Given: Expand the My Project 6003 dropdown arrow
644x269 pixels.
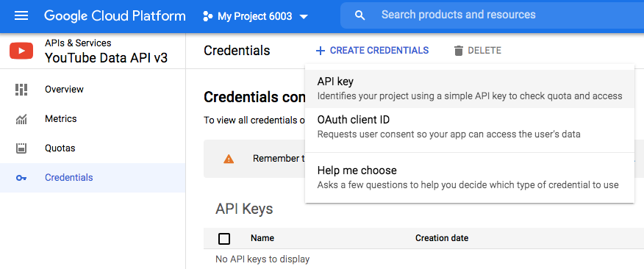Looking at the screenshot, I should (x=304, y=17).
